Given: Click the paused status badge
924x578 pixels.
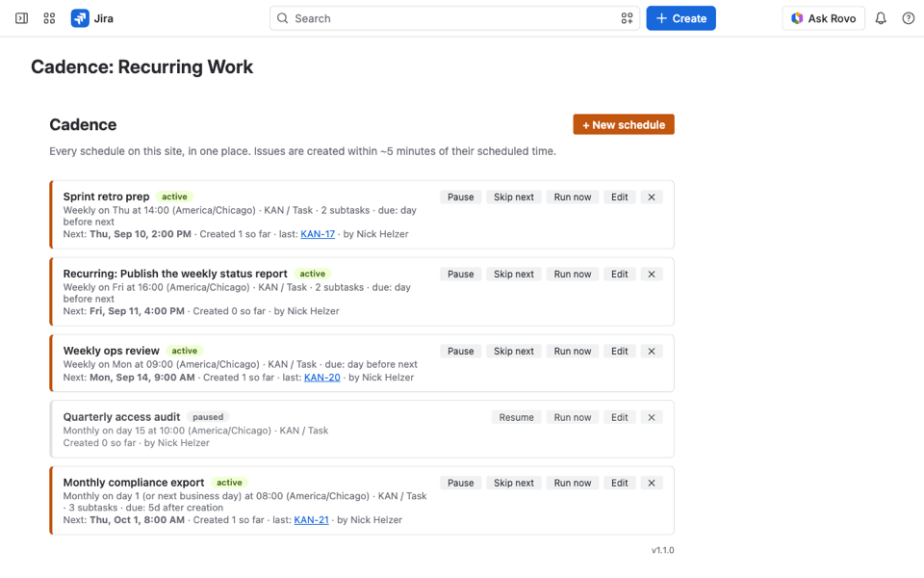Looking at the screenshot, I should point(208,417).
